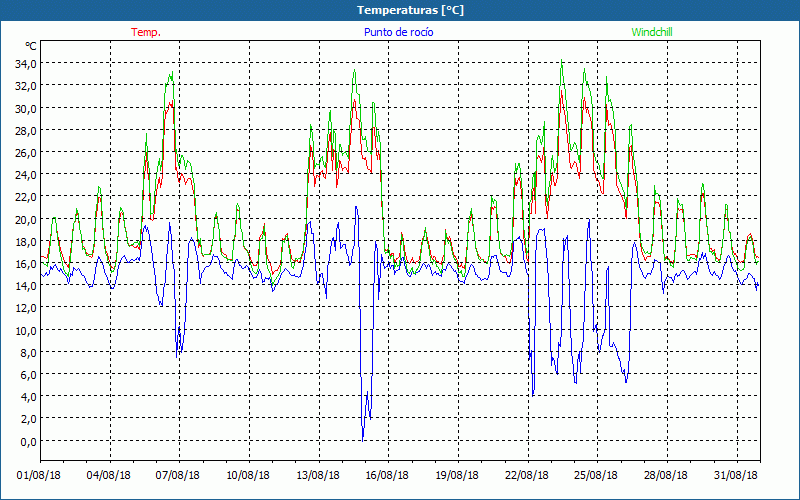Click the 16,0 y-axis value
This screenshot has width=800, height=500.
(28, 264)
